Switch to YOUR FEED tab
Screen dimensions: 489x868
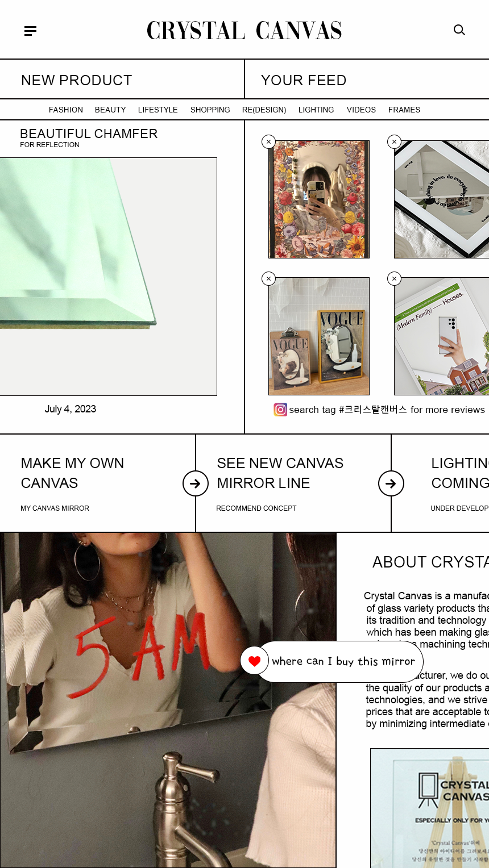pyautogui.click(x=367, y=80)
